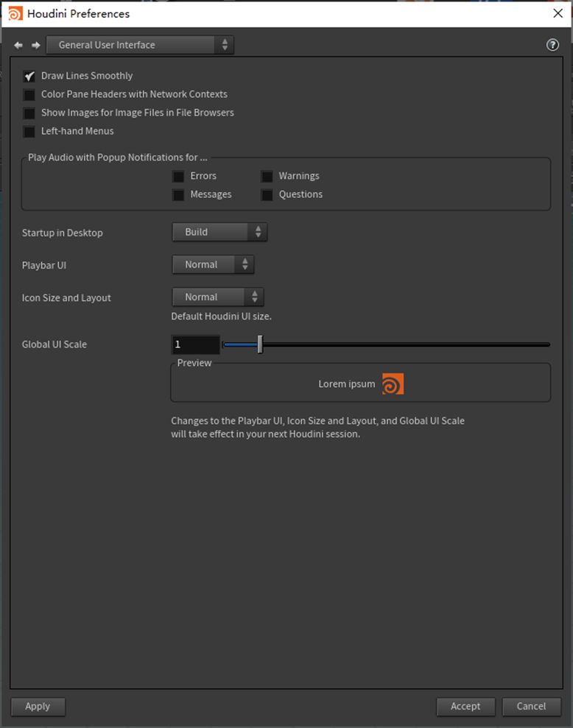Click the back arrow navigation icon
This screenshot has height=728, width=573.
tap(18, 45)
